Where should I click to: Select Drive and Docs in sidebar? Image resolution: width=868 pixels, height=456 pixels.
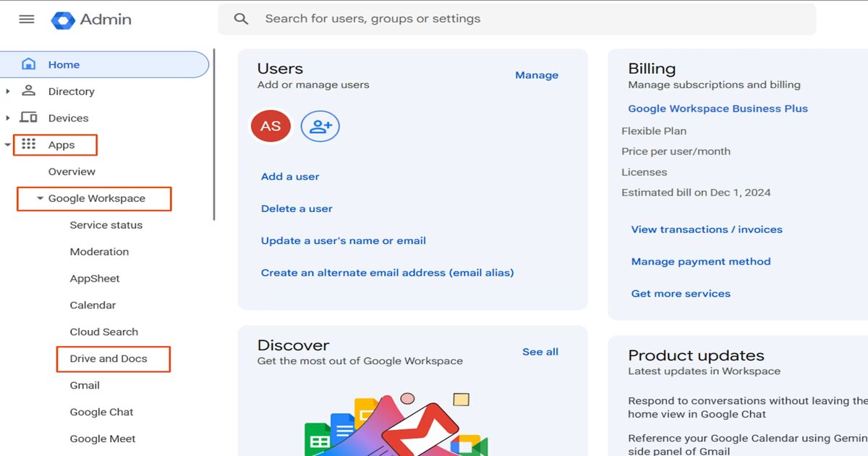pyautogui.click(x=113, y=358)
